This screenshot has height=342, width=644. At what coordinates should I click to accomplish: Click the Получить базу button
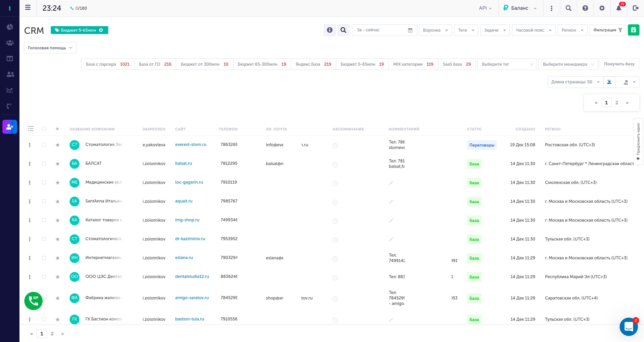[x=619, y=64]
